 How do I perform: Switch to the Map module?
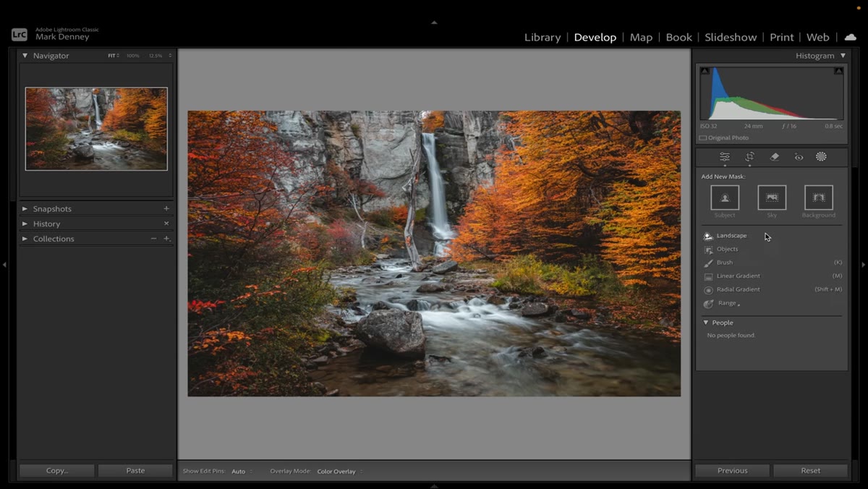pyautogui.click(x=641, y=37)
